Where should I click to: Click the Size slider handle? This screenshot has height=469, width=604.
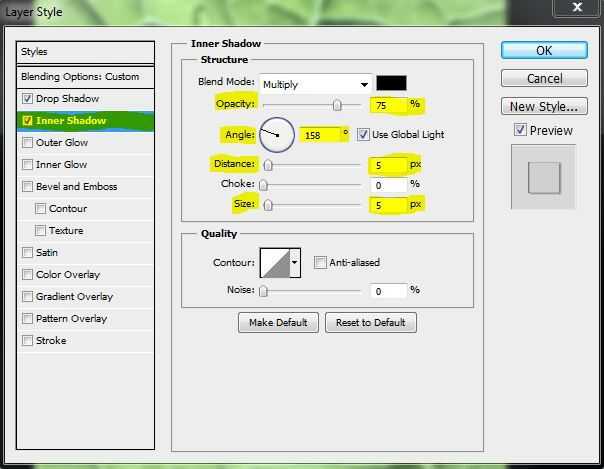coord(268,205)
